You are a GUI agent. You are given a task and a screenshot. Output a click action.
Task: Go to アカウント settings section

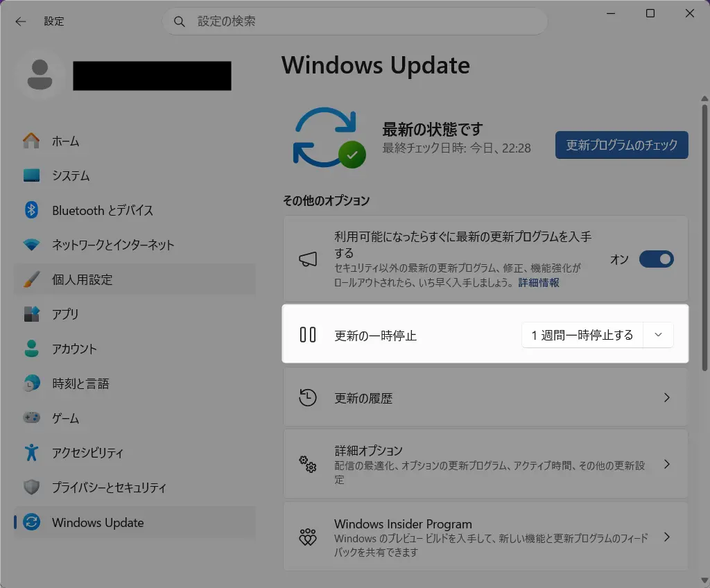click(74, 349)
